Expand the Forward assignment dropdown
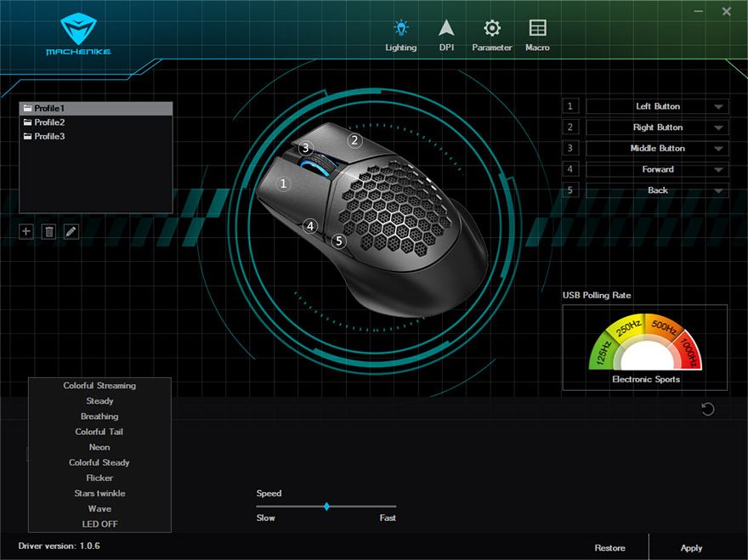748x560 pixels. (x=657, y=169)
